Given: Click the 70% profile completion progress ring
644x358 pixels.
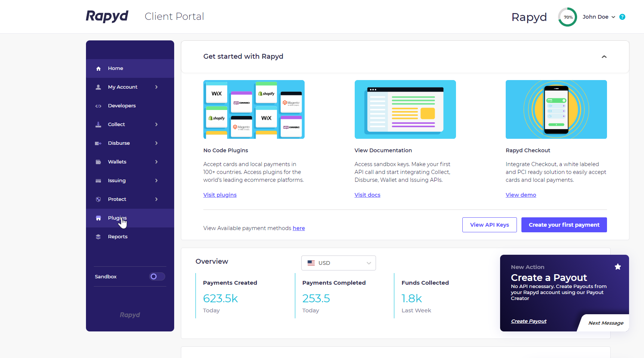Looking at the screenshot, I should pos(568,17).
